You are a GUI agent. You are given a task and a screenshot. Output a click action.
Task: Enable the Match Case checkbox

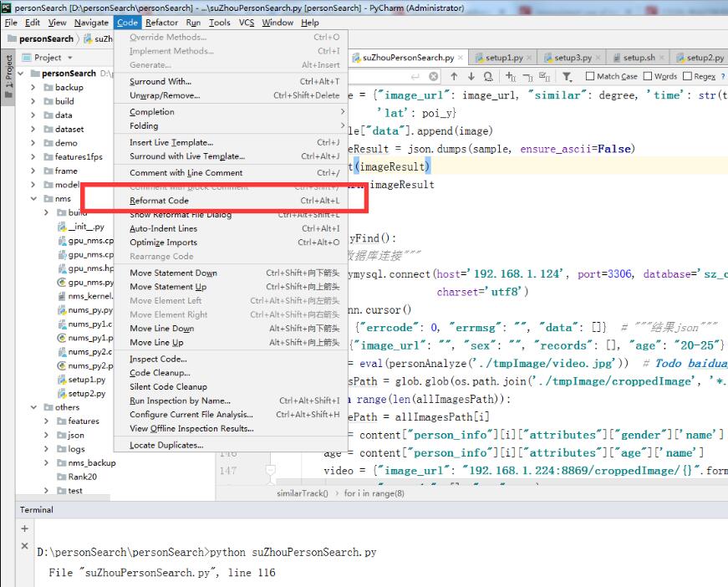click(x=590, y=76)
